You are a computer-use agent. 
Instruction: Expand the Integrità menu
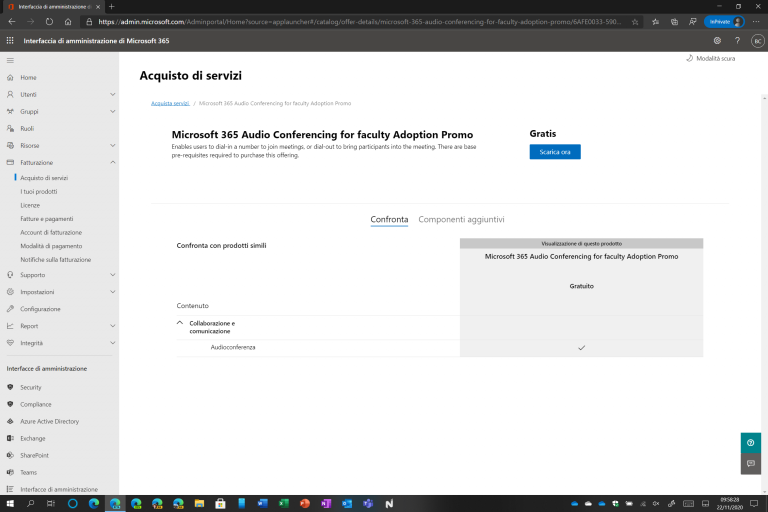click(x=113, y=343)
